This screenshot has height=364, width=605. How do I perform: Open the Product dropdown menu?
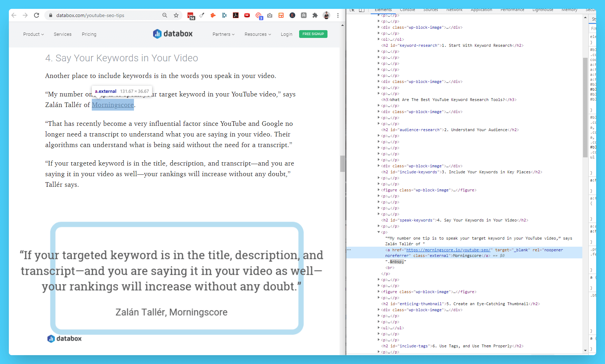coord(33,34)
